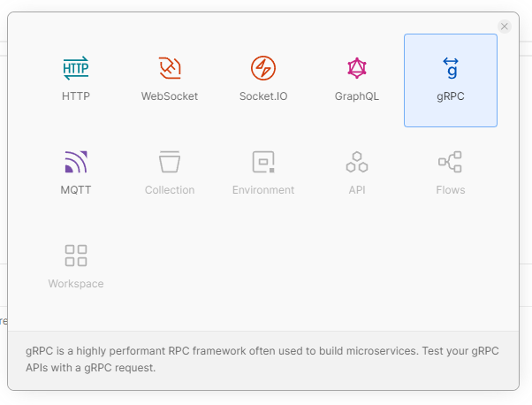Click the Workspace grid icon

(76, 256)
